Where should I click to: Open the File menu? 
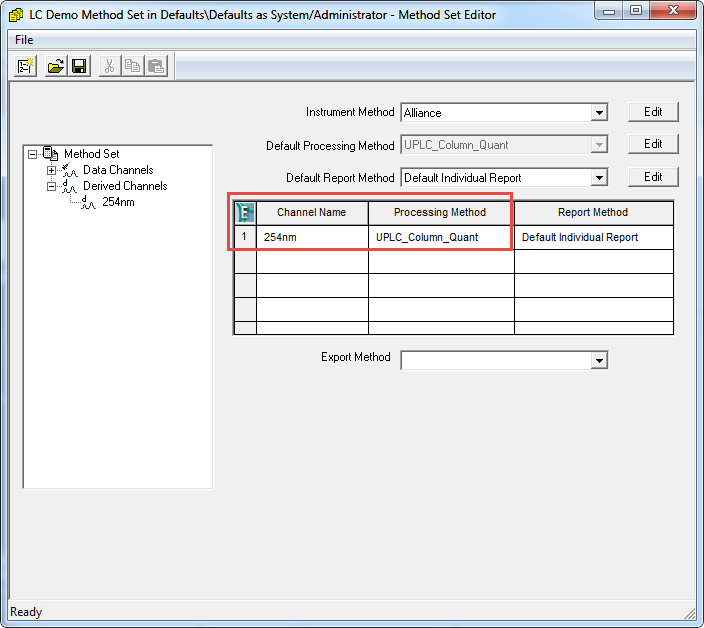[x=24, y=39]
